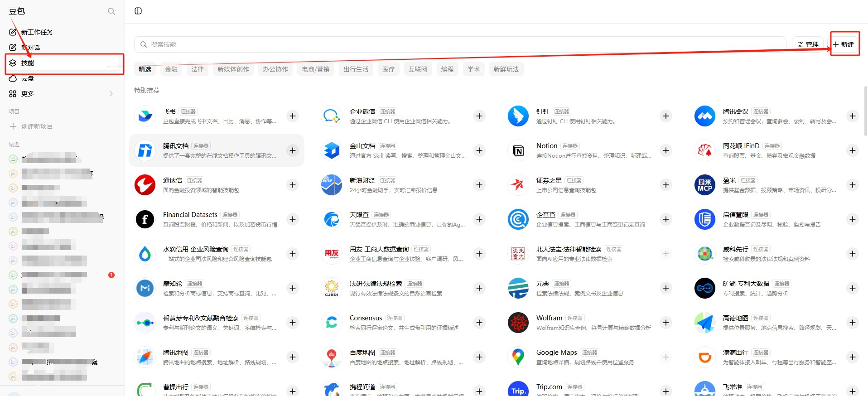Open the 新浪财经 connector logo
Viewport: 868px width, 396px height.
(x=332, y=185)
